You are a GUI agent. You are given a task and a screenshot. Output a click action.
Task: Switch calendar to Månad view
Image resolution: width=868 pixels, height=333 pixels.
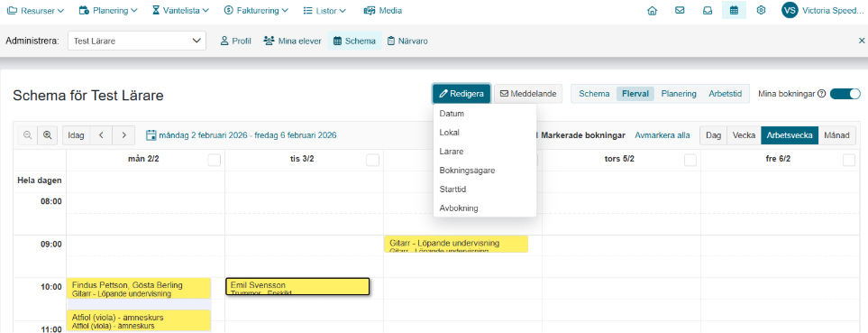pyautogui.click(x=837, y=135)
